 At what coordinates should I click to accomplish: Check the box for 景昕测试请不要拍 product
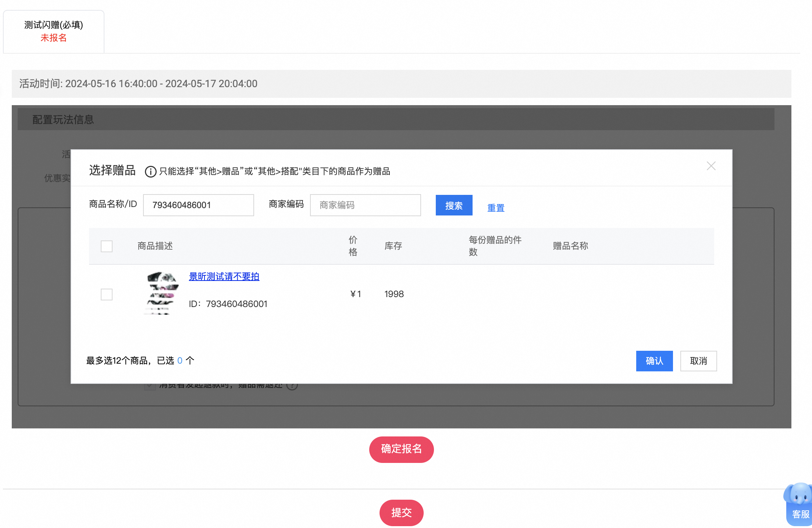pyautogui.click(x=107, y=294)
